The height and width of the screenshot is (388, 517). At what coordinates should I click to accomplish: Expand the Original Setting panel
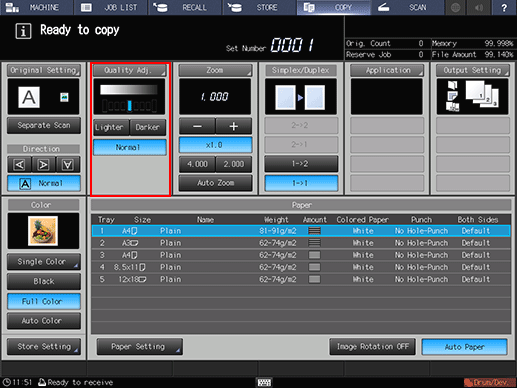coord(44,70)
